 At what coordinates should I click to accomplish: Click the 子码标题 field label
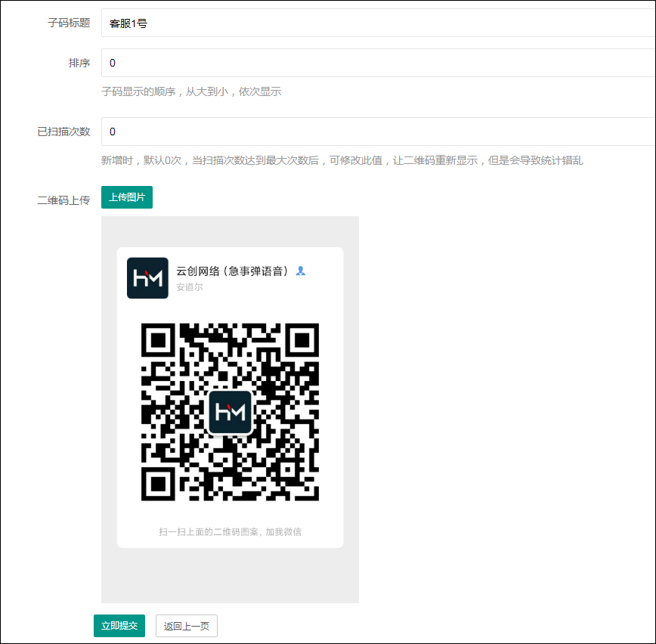(x=69, y=23)
